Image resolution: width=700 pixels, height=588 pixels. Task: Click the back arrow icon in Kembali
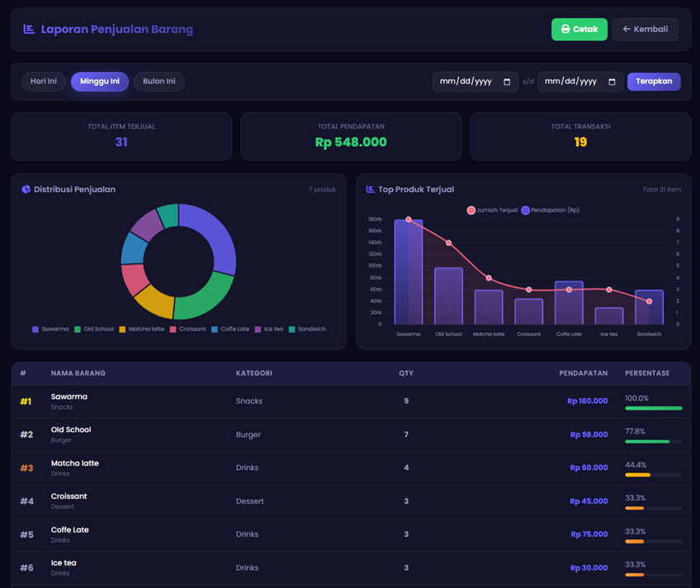627,29
